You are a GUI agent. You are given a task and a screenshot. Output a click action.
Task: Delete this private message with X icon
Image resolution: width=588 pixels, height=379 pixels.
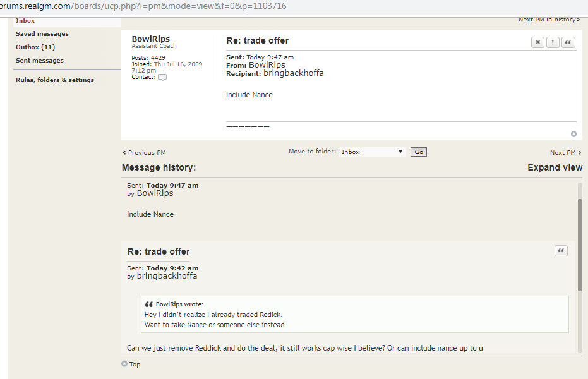tap(537, 42)
